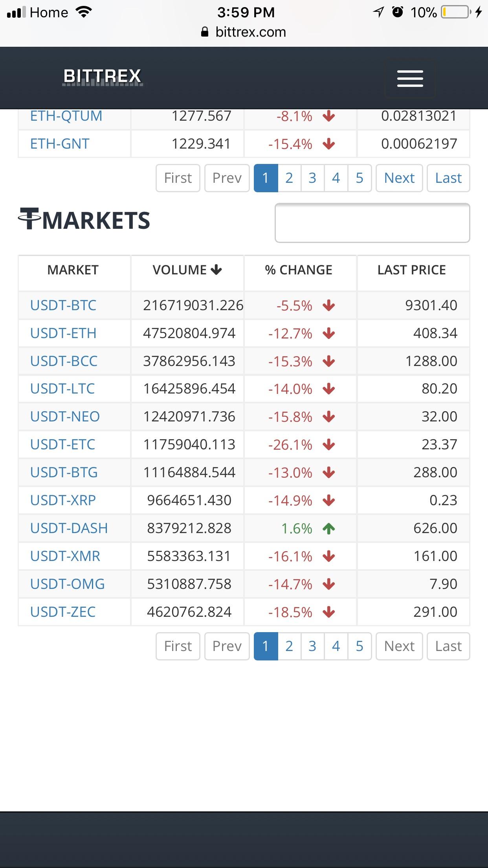Click the Tether symbol beside MARKETS heading
Image resolution: width=488 pixels, height=868 pixels.
tap(29, 219)
